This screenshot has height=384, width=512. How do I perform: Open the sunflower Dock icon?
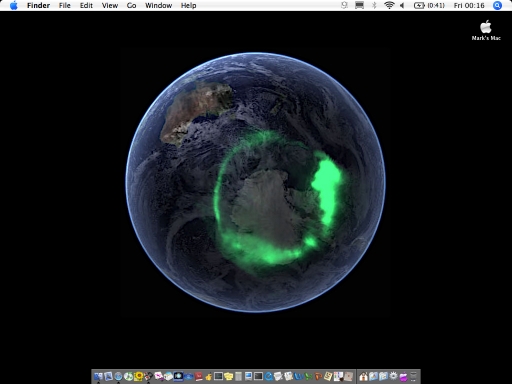click(x=138, y=376)
